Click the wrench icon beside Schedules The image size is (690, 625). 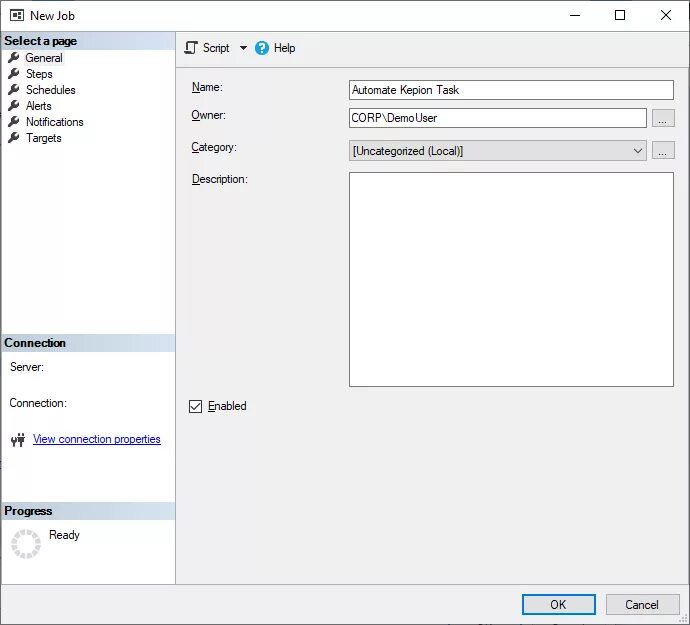14,89
